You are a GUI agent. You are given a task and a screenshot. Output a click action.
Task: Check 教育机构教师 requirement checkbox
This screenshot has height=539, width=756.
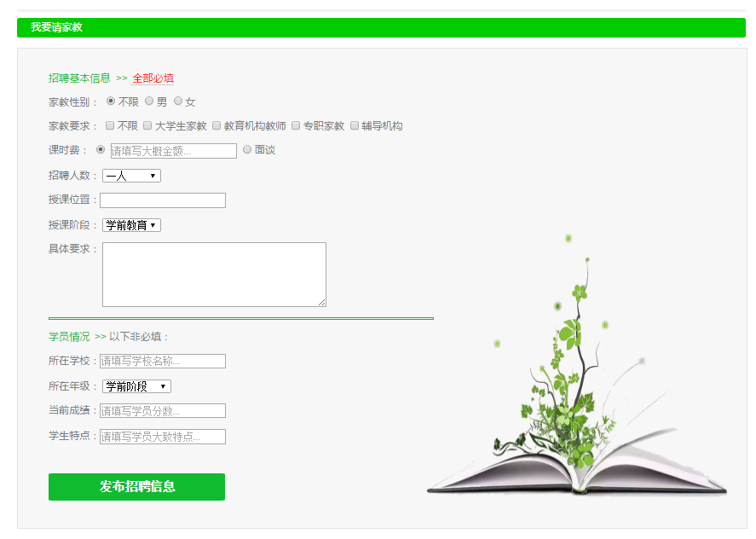(x=216, y=125)
